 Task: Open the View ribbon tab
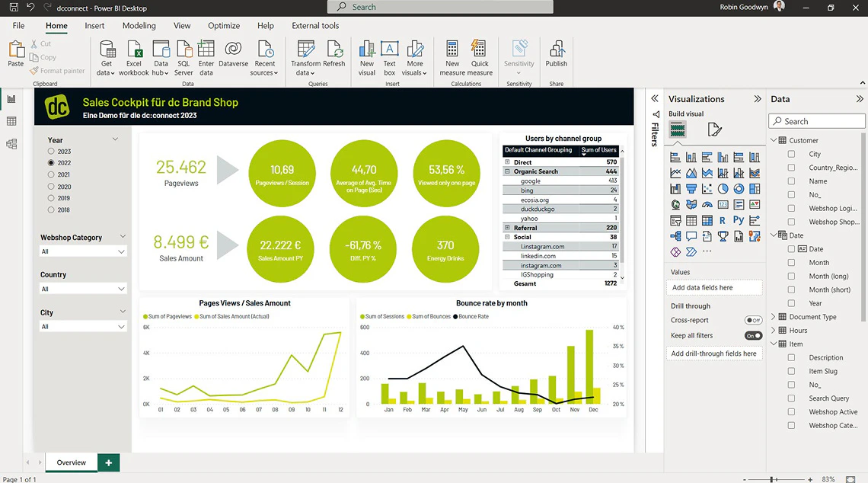(x=182, y=25)
